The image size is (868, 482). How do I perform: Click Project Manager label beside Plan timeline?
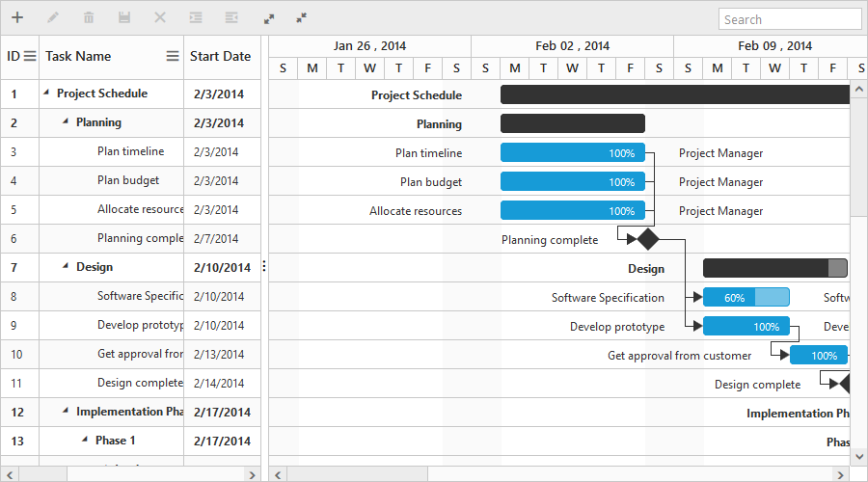tap(720, 153)
